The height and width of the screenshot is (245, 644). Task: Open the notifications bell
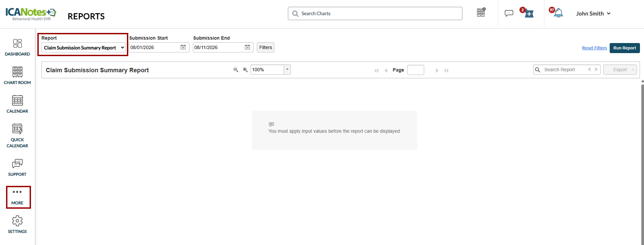point(558,13)
